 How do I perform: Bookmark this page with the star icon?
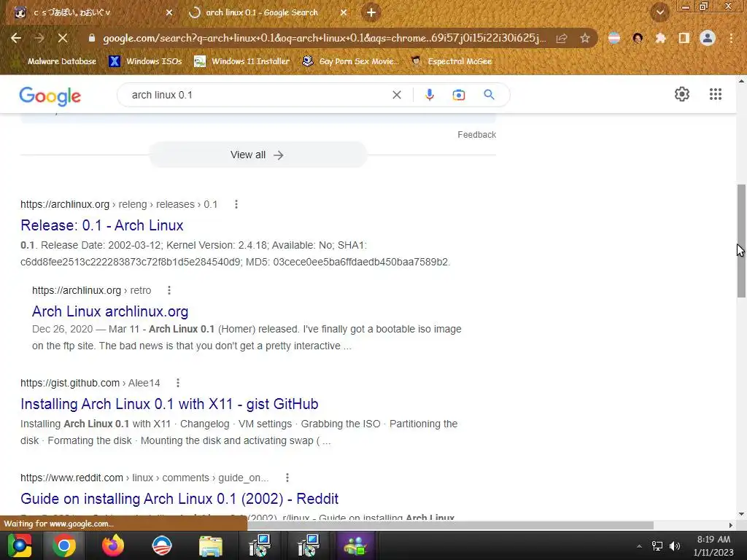point(584,38)
